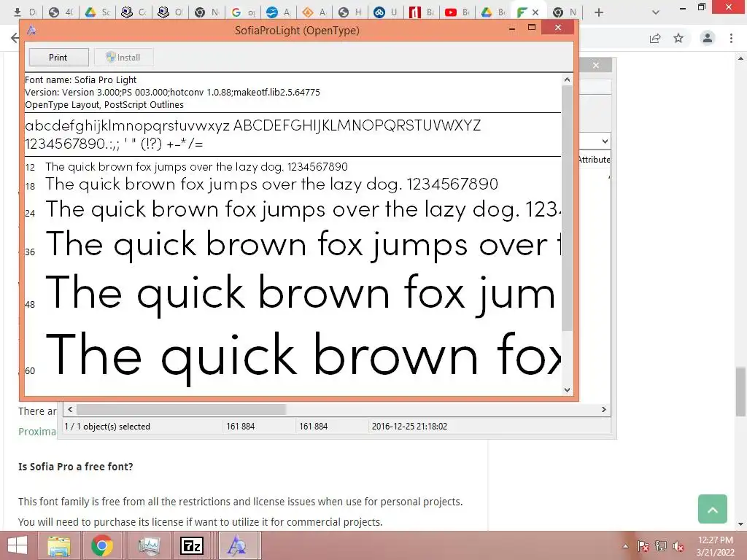Open the Proxima link on the webpage
This screenshot has height=560, width=747.
click(x=37, y=432)
